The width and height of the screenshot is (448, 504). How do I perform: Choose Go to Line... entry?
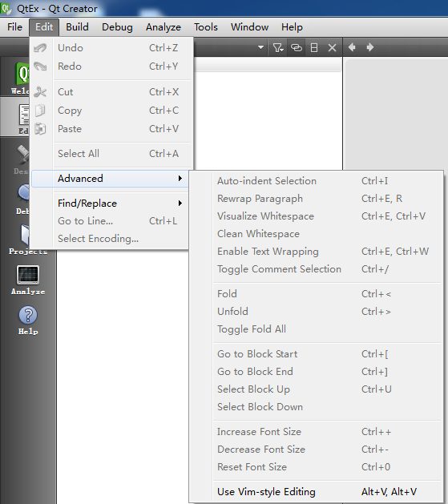pyautogui.click(x=109, y=221)
